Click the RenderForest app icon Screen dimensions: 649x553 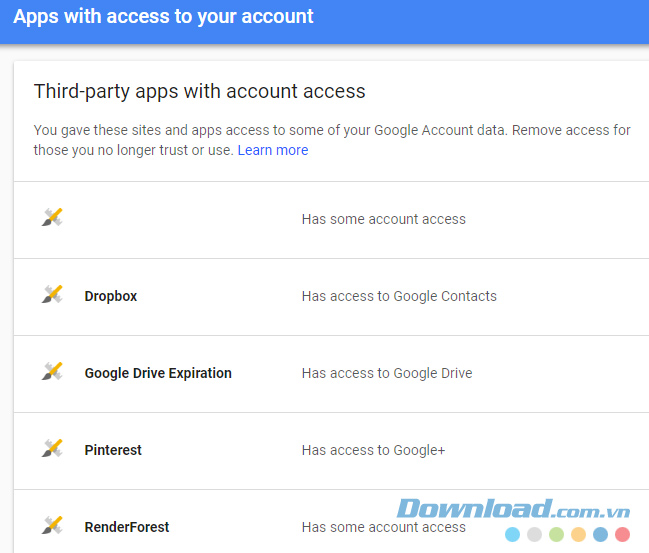(x=52, y=526)
